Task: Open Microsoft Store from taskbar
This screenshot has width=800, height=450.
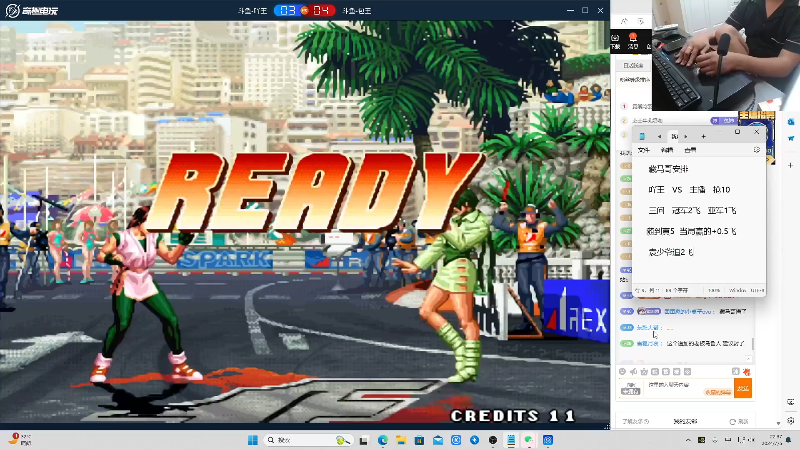Action: 419,440
